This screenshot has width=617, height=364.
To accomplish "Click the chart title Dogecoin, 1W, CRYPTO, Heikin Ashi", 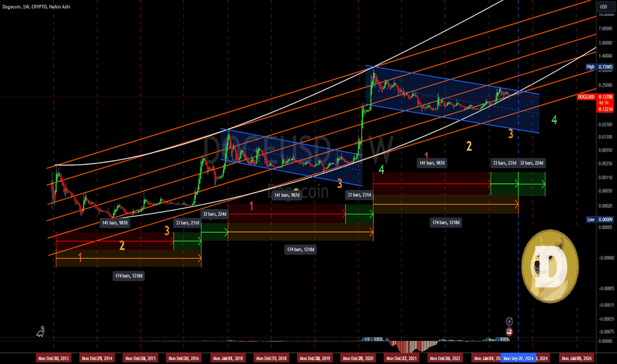I will coord(36,7).
